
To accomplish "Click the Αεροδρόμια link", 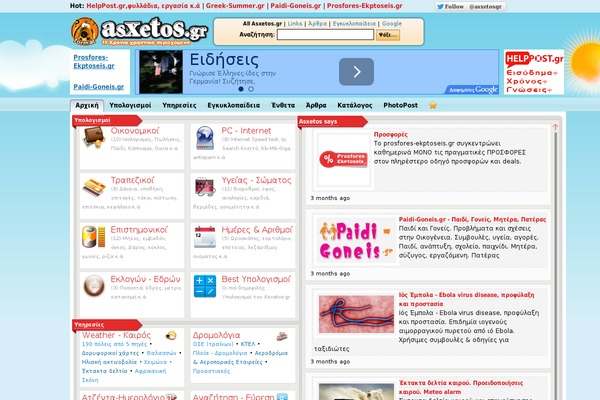I will point(271,353).
